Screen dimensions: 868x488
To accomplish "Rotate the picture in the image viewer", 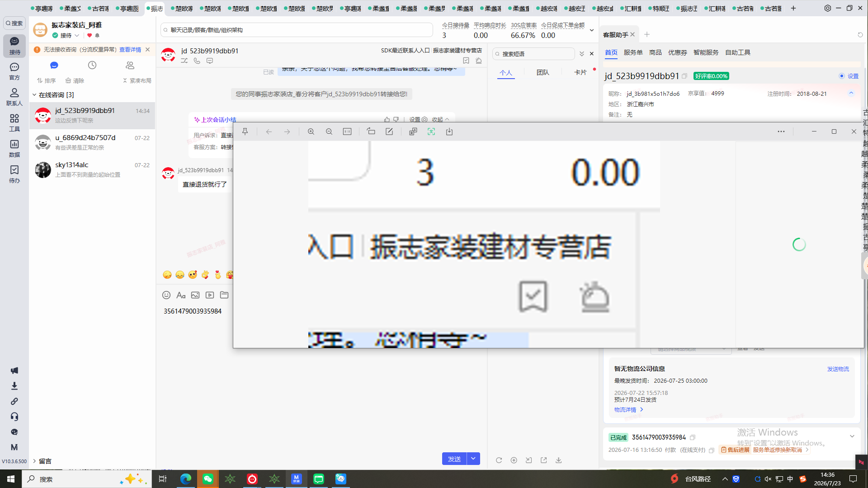I will coord(371,131).
